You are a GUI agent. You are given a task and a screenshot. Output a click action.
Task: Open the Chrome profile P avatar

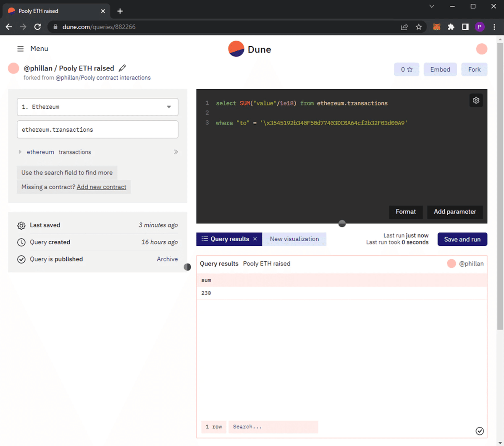tap(480, 27)
